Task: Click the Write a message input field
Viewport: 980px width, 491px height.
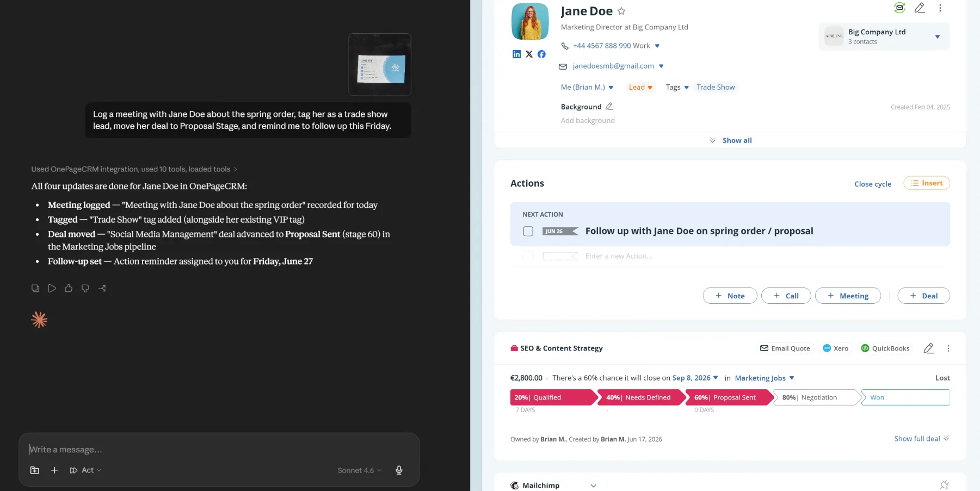Action: tap(219, 450)
